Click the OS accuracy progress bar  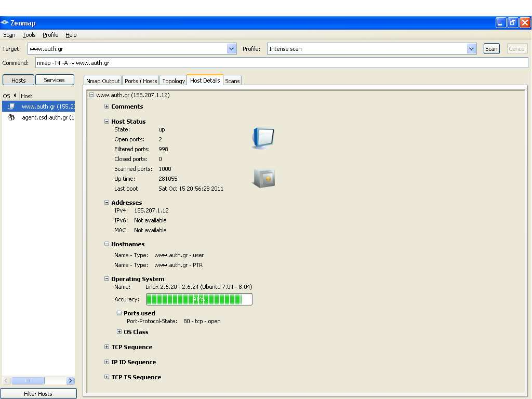point(199,299)
